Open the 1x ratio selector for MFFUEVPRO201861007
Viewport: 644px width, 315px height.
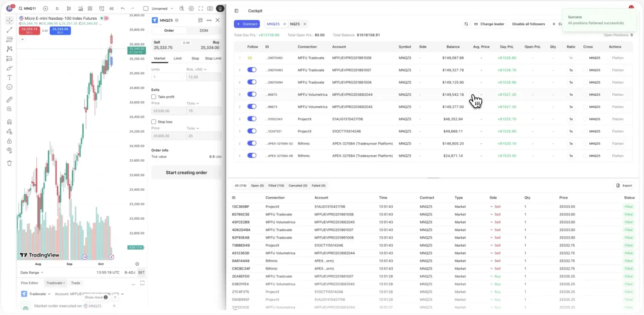(571, 70)
